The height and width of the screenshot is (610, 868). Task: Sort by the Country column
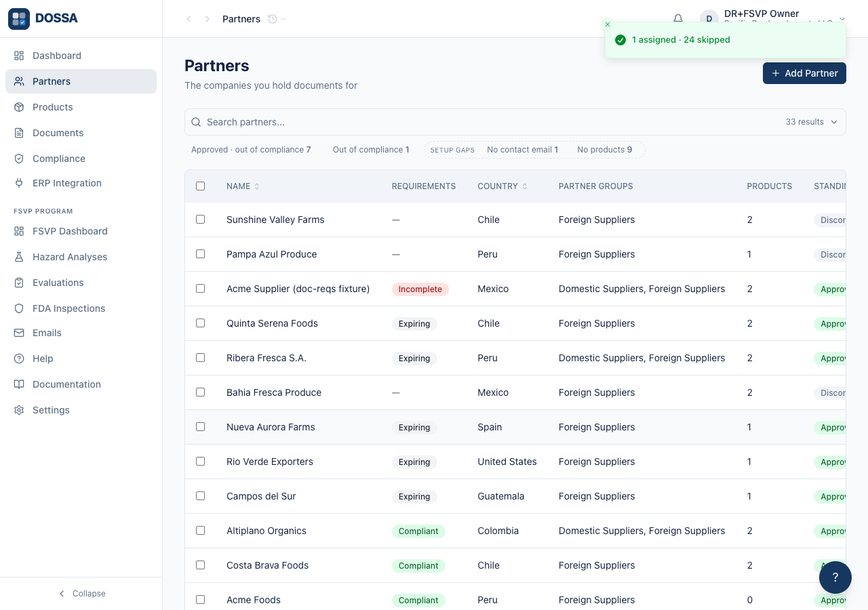click(x=502, y=186)
